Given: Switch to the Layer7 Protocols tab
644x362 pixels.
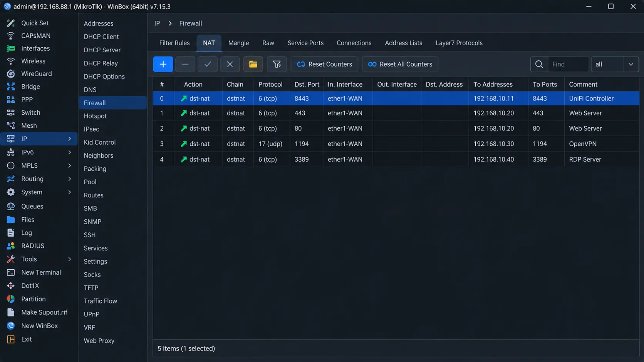Looking at the screenshot, I should (x=459, y=43).
